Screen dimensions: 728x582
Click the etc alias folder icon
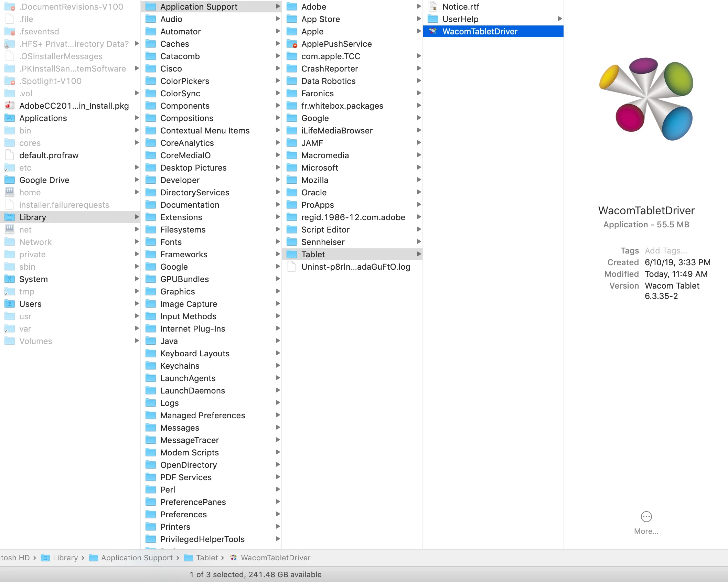coord(10,168)
